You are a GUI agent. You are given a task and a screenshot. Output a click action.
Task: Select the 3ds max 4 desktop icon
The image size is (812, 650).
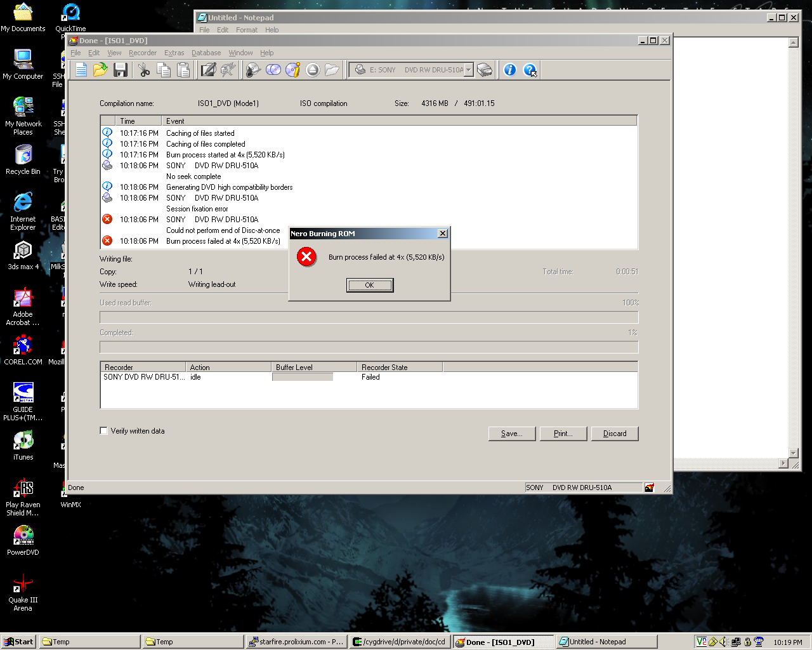point(23,255)
